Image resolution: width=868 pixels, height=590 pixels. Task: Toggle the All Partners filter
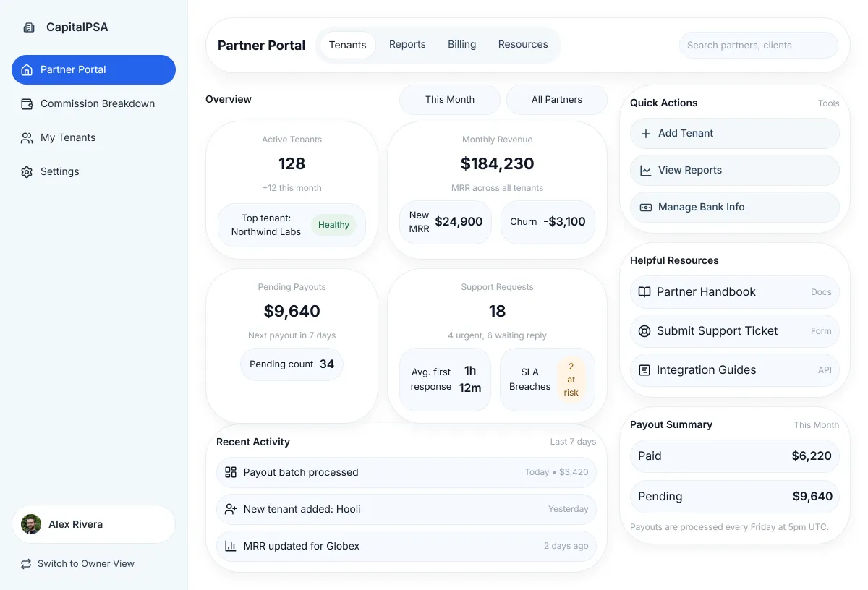(556, 99)
